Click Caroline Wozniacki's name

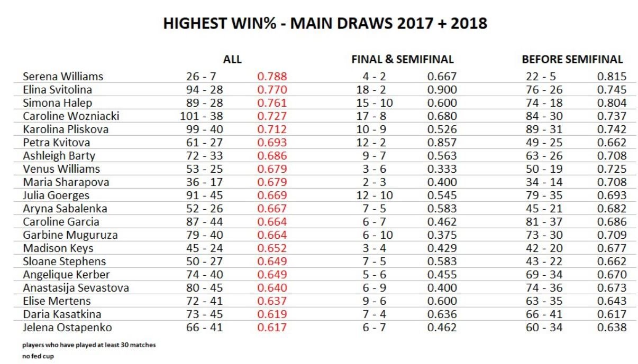71,116
